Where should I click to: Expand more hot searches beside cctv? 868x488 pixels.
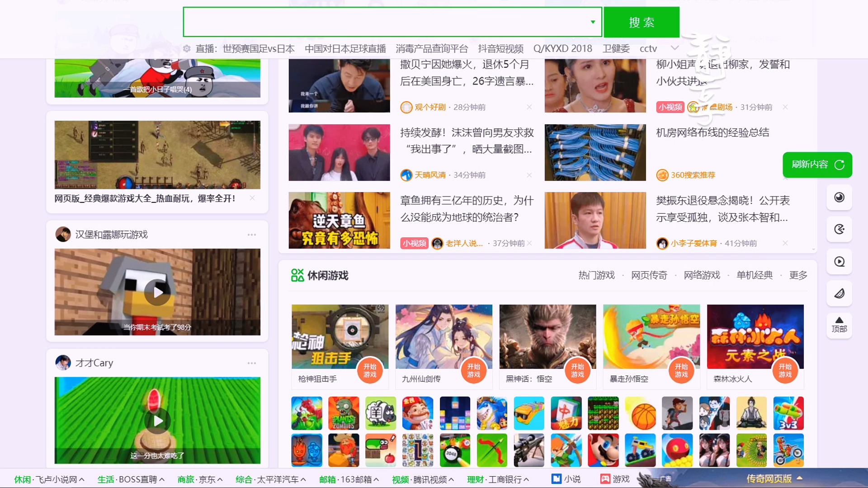click(x=675, y=47)
